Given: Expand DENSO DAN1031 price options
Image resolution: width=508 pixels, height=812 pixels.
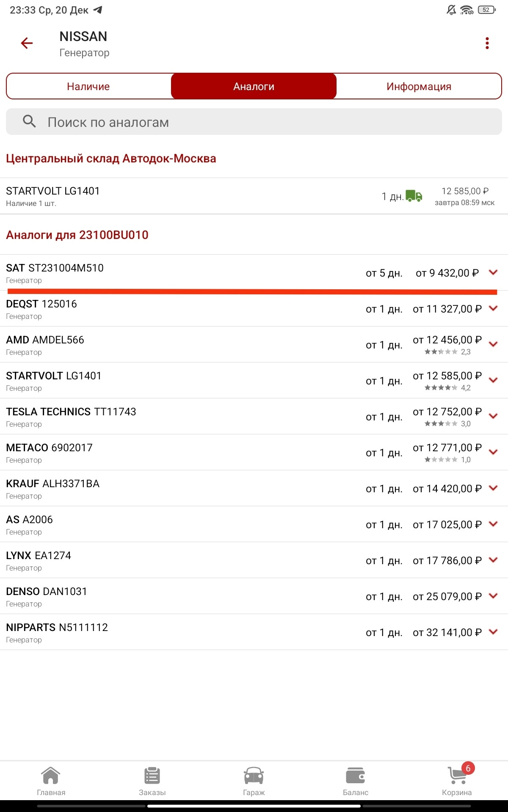Looking at the screenshot, I should pos(493,596).
